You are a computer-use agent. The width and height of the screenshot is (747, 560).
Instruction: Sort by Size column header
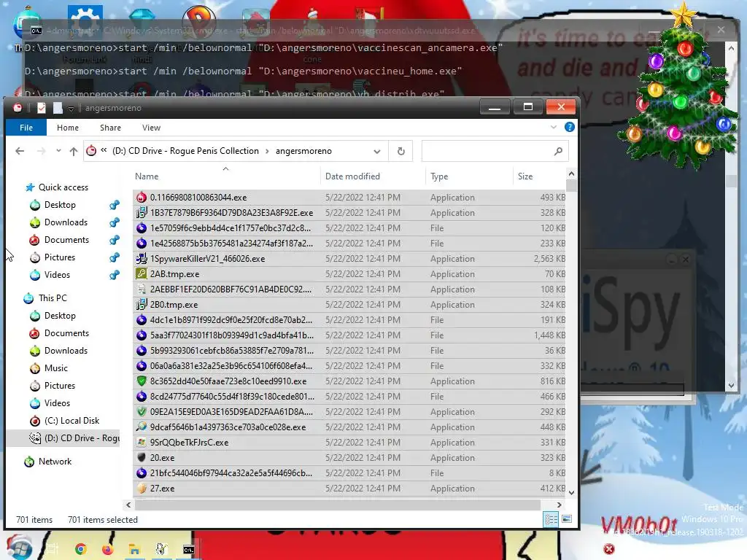525,176
